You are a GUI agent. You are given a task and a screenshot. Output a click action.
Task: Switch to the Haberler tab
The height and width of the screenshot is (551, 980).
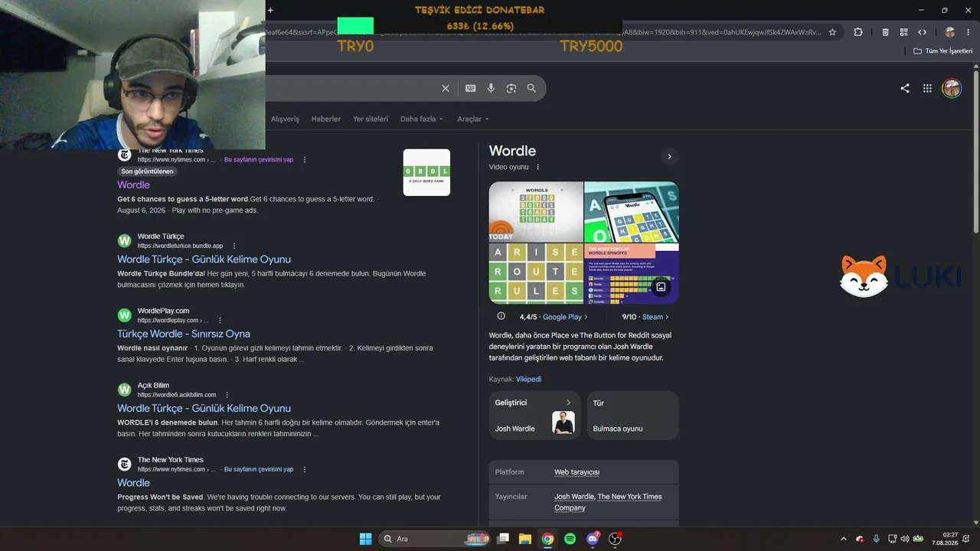[x=326, y=119]
